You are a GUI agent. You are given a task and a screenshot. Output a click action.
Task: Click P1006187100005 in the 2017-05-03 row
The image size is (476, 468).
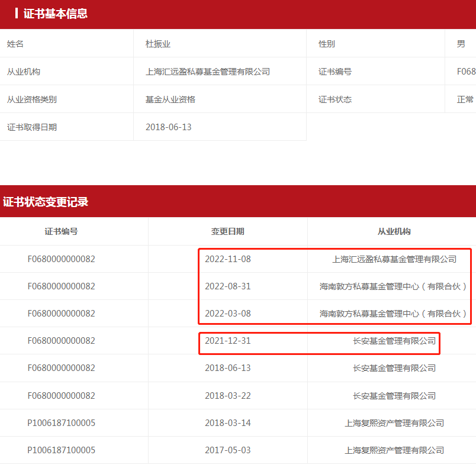pos(62,450)
